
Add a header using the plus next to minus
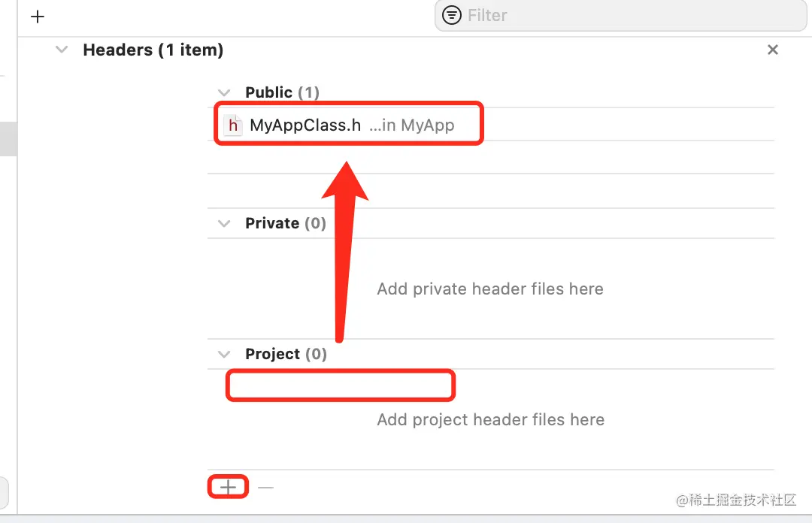click(228, 488)
